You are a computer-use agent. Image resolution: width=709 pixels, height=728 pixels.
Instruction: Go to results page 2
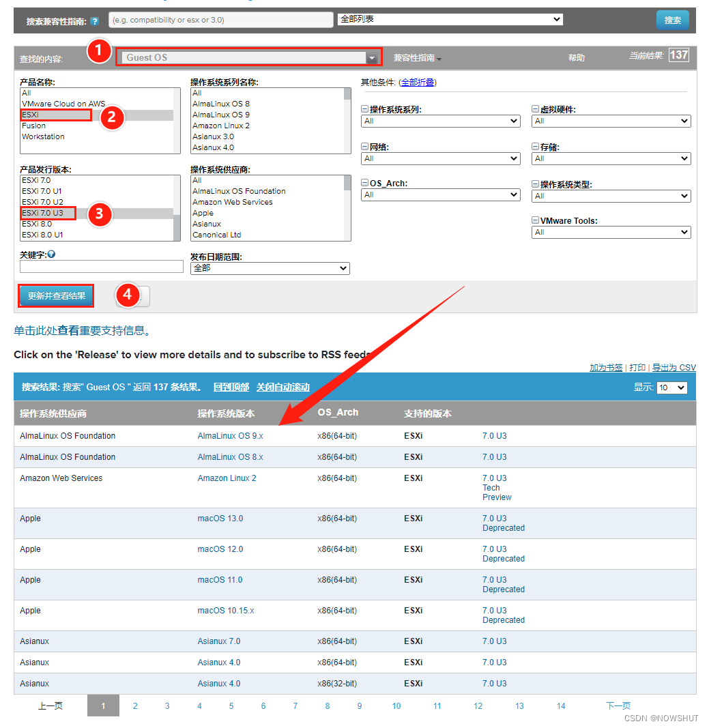[135, 705]
